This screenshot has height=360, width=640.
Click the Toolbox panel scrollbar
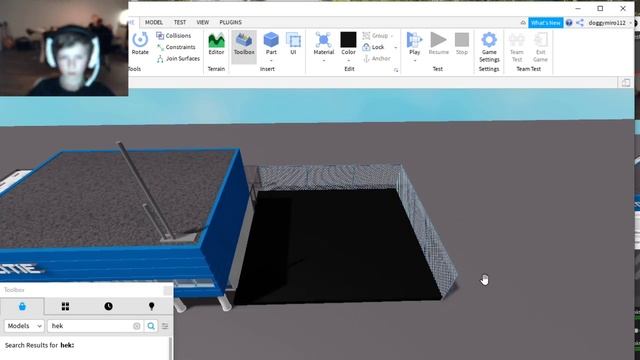tap(171, 348)
